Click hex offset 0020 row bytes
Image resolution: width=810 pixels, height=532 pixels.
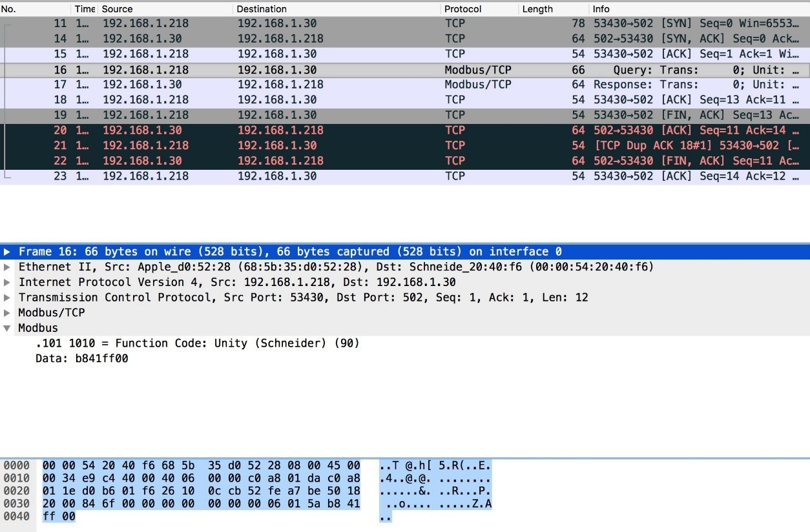coord(202,491)
